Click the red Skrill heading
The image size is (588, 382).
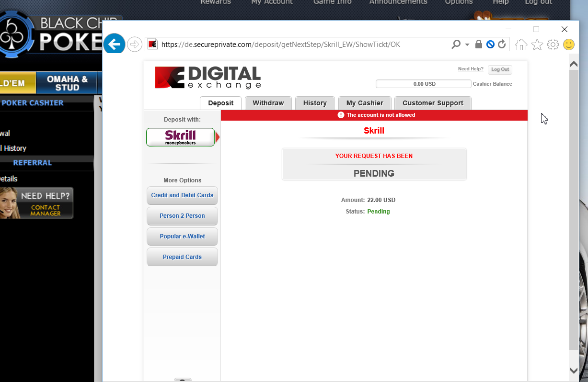[374, 131]
